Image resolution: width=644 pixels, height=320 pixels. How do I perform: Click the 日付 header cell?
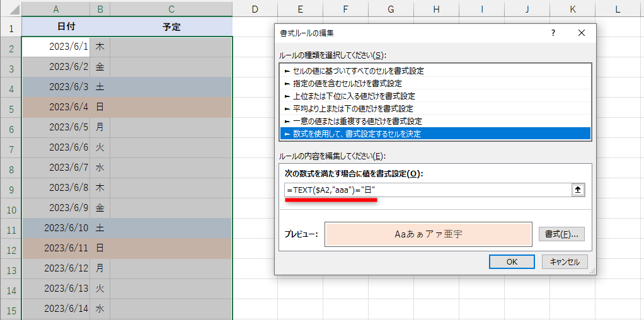56,27
